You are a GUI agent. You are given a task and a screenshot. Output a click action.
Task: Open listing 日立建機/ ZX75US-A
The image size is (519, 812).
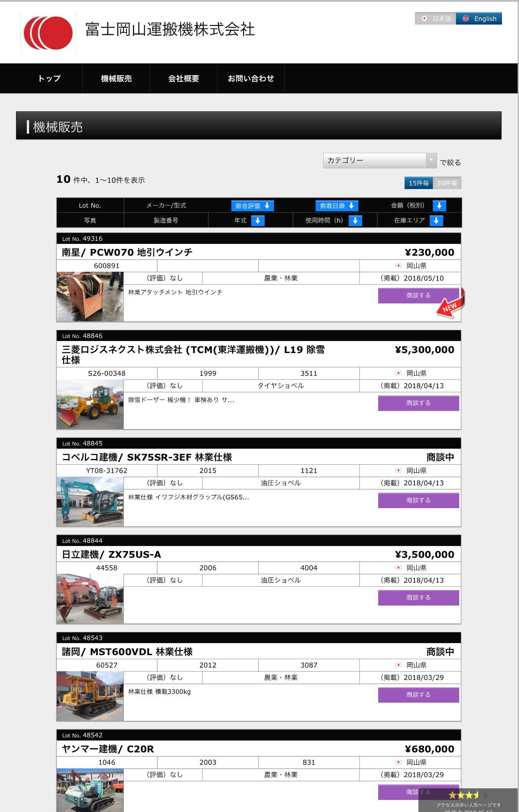[x=111, y=555]
